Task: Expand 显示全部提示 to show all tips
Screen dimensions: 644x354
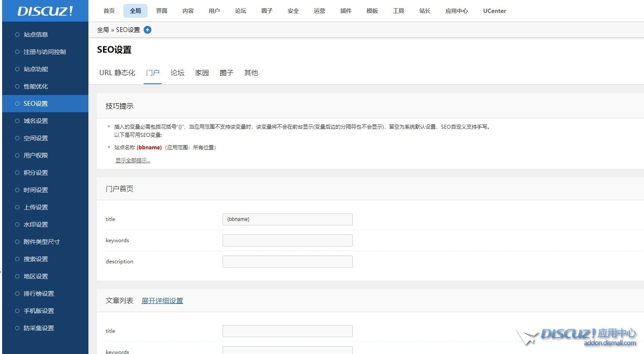Action: tap(133, 161)
